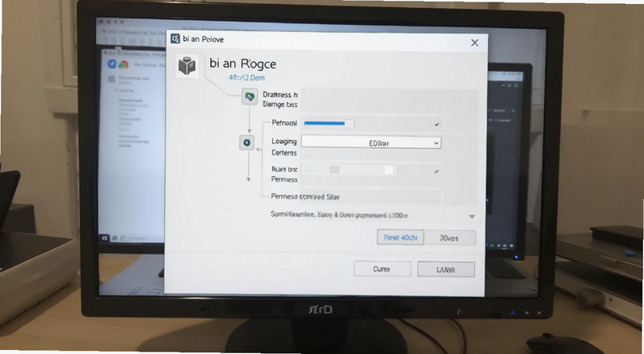Click the gray handle on the 'Ruet trx' slider

click(x=334, y=170)
